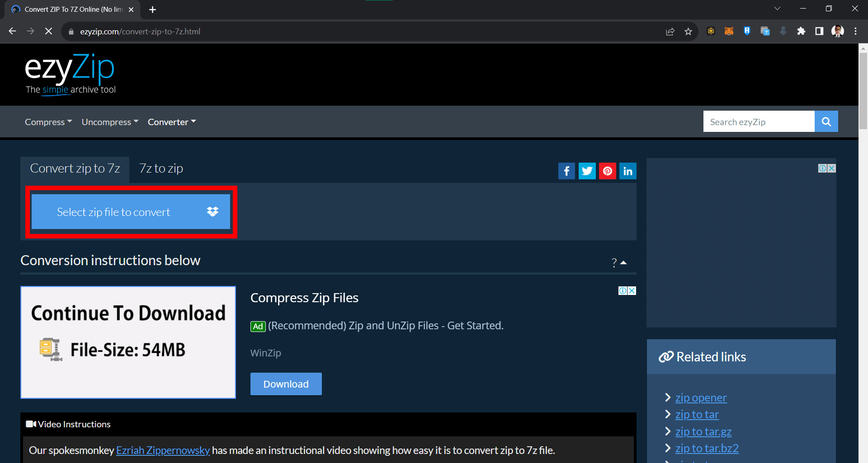Open the Converter menu
Screen dimensions: 868x463
click(171, 122)
